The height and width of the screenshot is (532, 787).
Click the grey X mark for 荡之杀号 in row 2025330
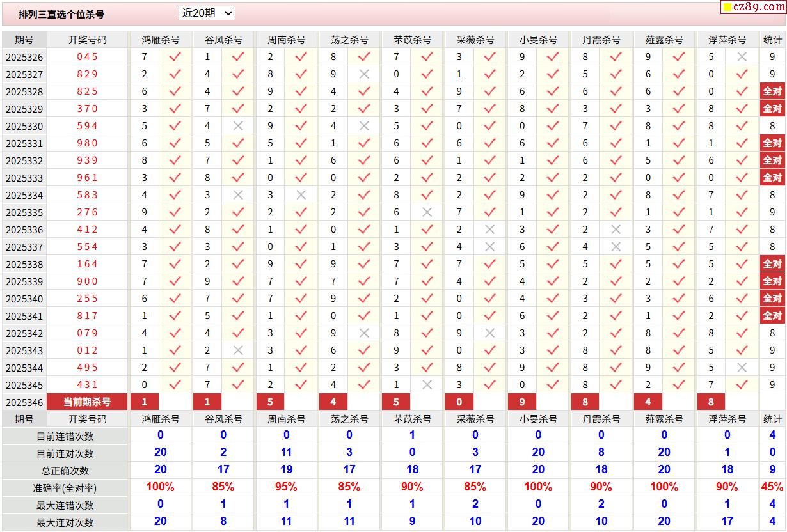[x=364, y=126]
